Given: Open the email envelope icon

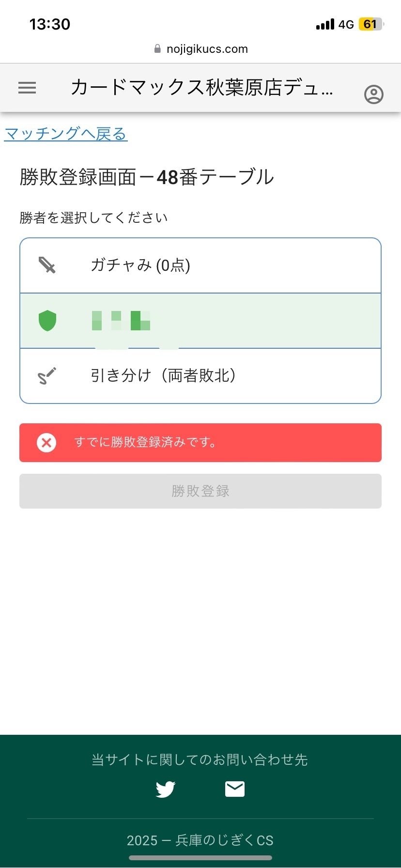Looking at the screenshot, I should point(235,789).
